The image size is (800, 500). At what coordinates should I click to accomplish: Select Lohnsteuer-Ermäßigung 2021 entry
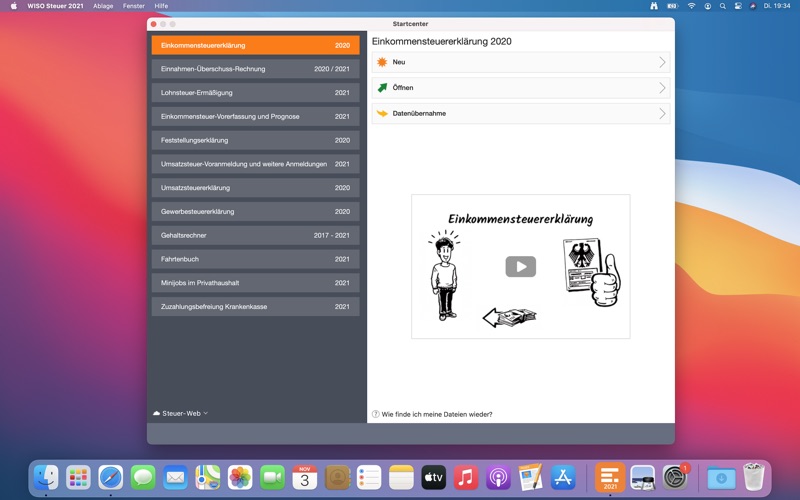point(255,93)
